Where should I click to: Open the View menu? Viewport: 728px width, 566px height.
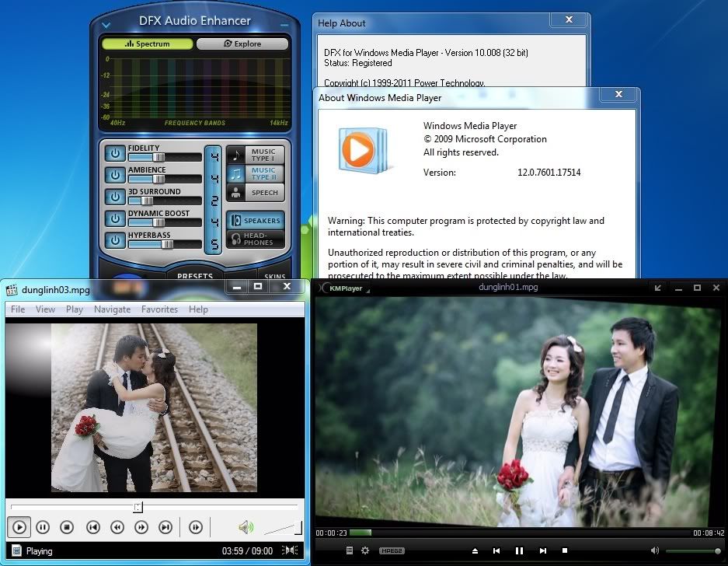tap(46, 309)
